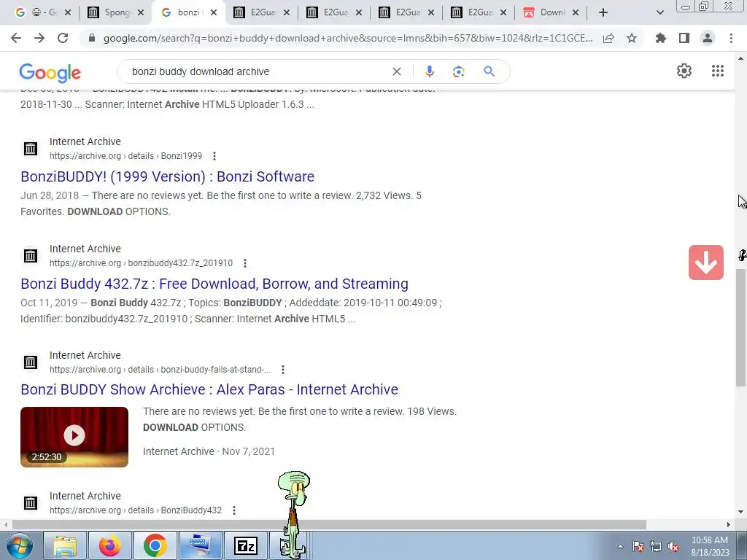Submit the search with the magnifier icon
The width and height of the screenshot is (747, 560).
click(489, 71)
